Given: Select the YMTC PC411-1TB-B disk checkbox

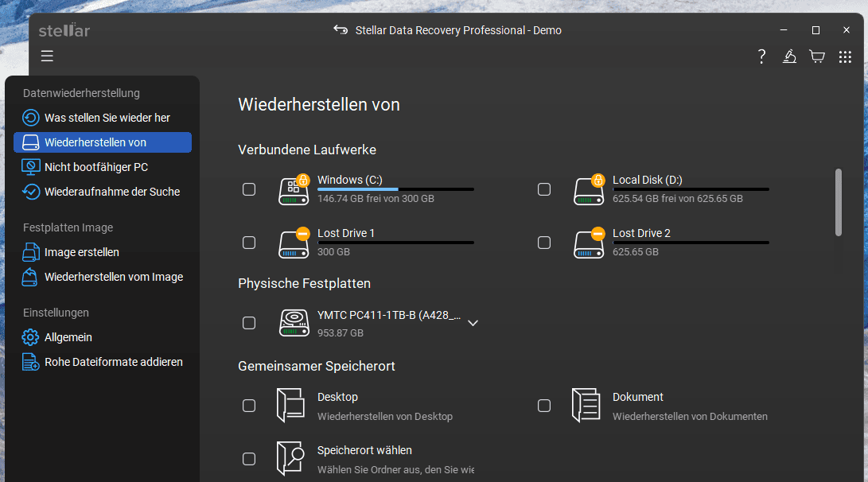Looking at the screenshot, I should (x=249, y=323).
